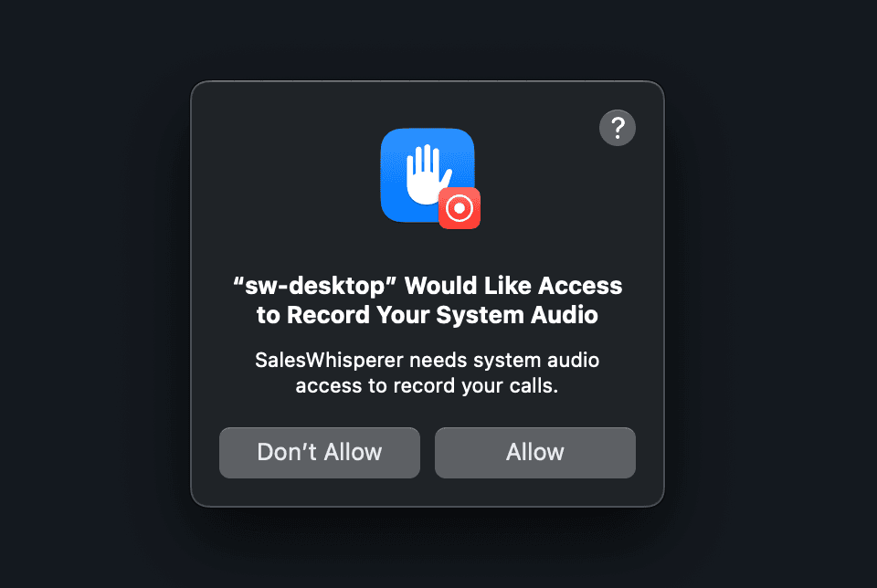Grant permission using the Allow button
The width and height of the screenshot is (877, 588).
pyautogui.click(x=534, y=452)
